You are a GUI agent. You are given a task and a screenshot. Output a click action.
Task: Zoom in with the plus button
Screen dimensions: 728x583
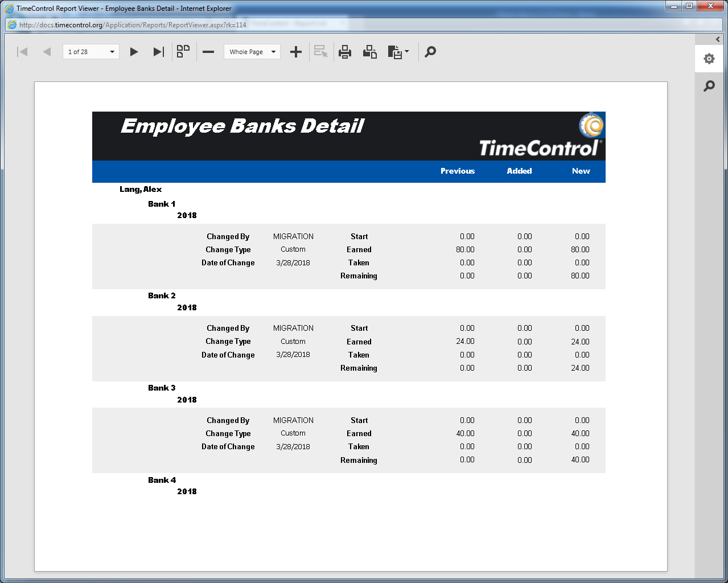coord(296,52)
